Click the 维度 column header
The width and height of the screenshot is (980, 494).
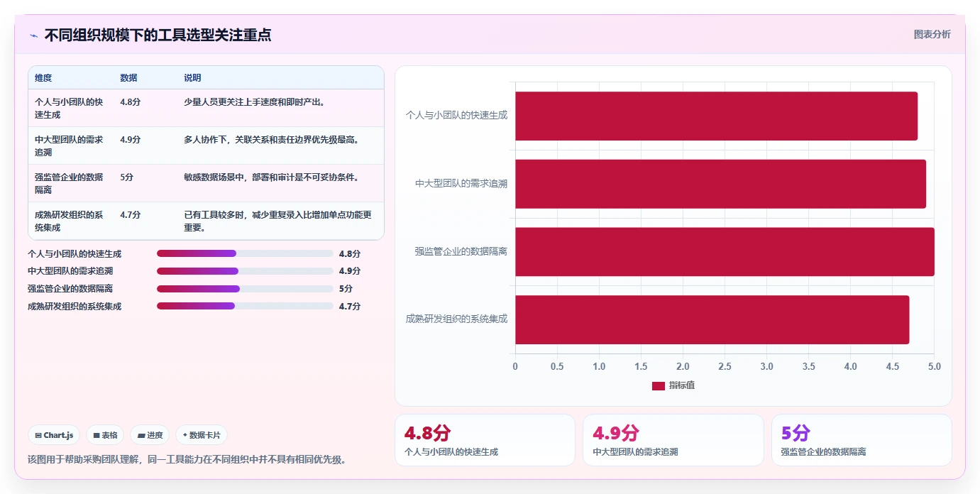43,78
